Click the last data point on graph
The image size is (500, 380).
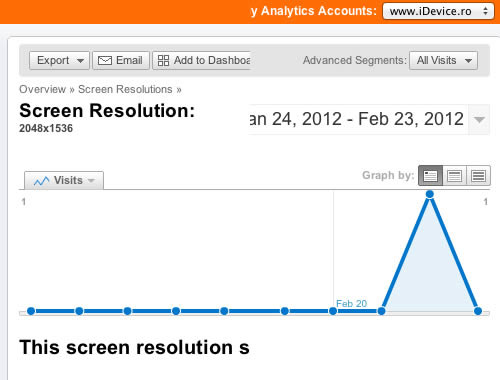[478, 311]
